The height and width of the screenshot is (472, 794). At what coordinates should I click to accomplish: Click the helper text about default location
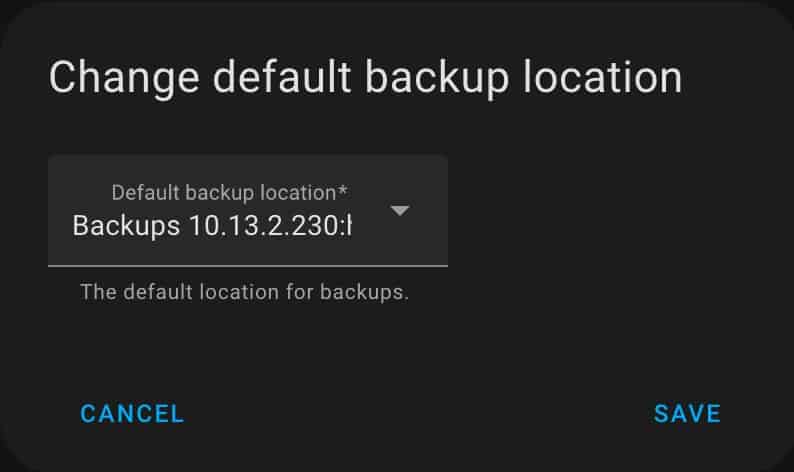(244, 292)
